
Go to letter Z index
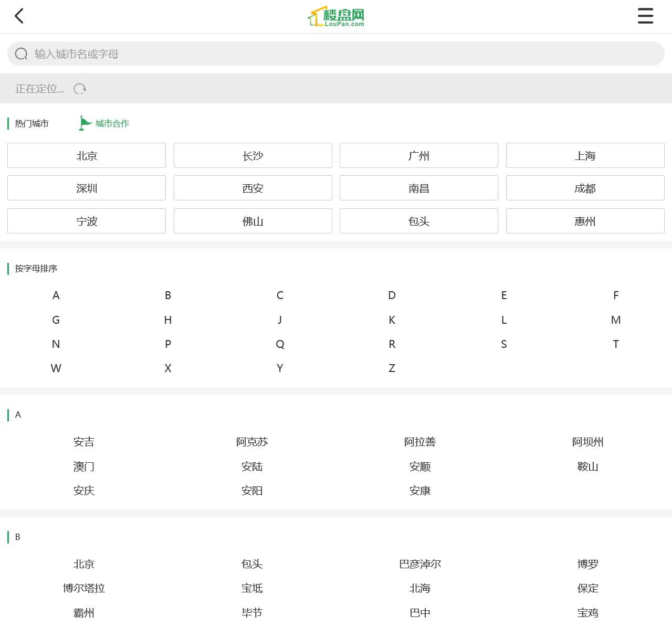(x=392, y=368)
